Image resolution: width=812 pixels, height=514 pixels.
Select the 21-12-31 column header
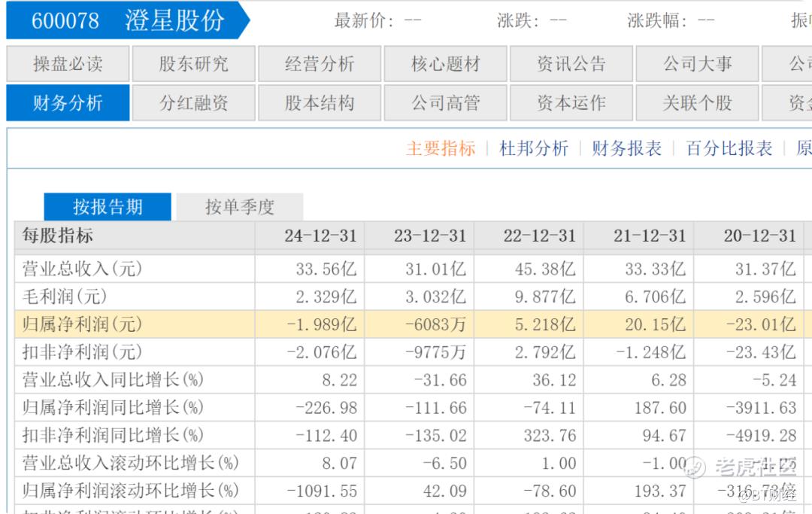click(x=650, y=236)
